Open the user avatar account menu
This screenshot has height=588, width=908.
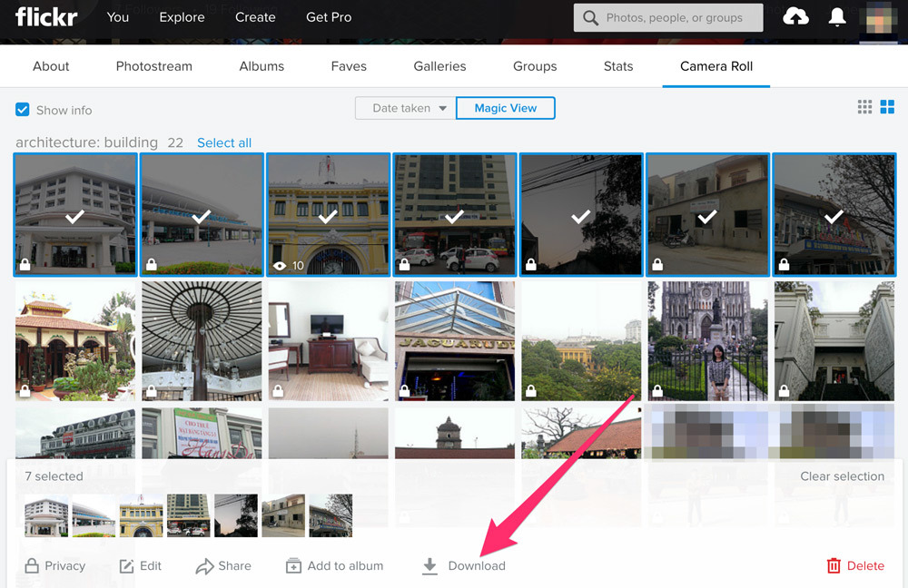[881, 17]
